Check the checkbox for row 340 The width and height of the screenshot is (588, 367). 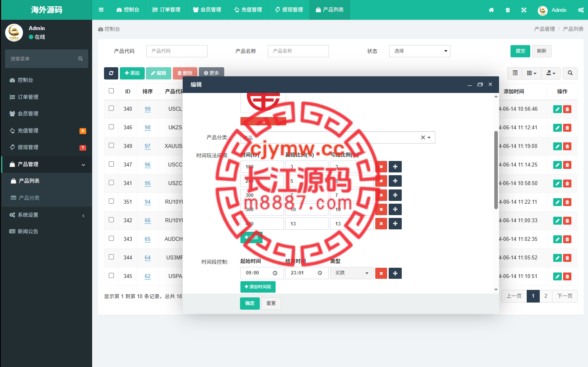[x=112, y=108]
